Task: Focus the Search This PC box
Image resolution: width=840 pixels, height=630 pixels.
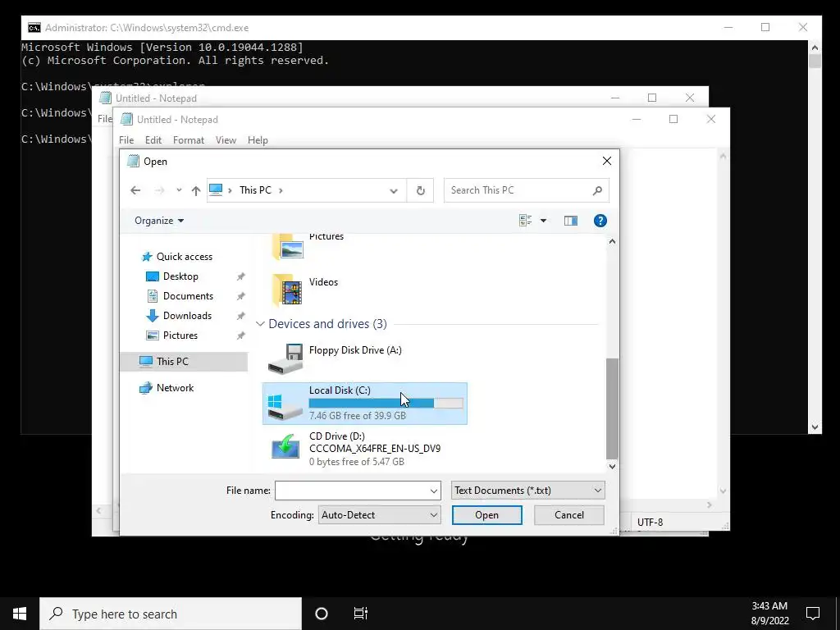Action: tap(526, 190)
